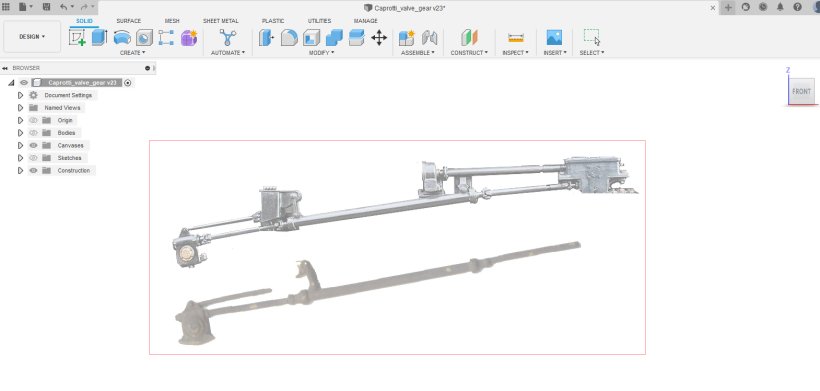This screenshot has width=820, height=391.
Task: Expand Document Settings
Action: [x=20, y=95]
